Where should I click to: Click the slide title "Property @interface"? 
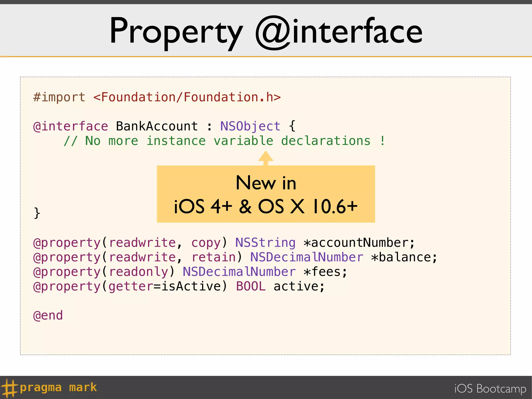266,32
